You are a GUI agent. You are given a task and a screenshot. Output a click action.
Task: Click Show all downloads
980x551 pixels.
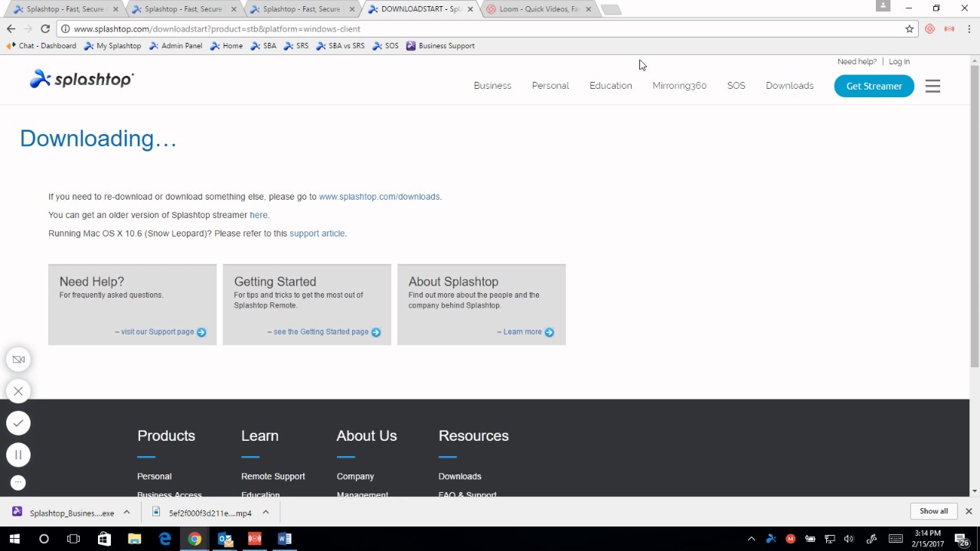coord(933,511)
